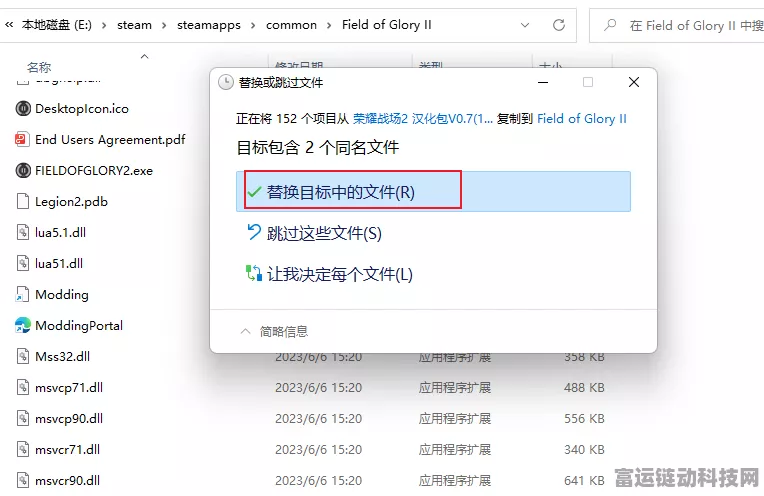The width and height of the screenshot is (764, 496).
Task: Click Mss32.dll file icon
Action: click(x=23, y=356)
